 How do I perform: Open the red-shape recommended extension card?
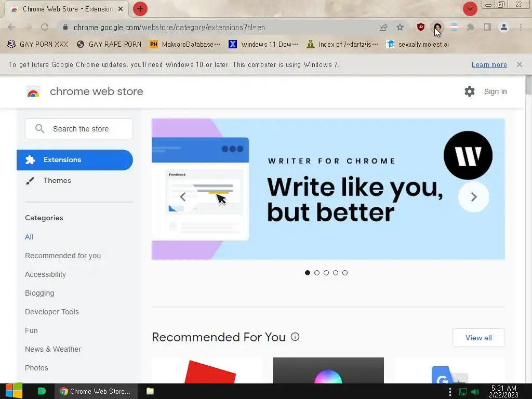click(207, 370)
